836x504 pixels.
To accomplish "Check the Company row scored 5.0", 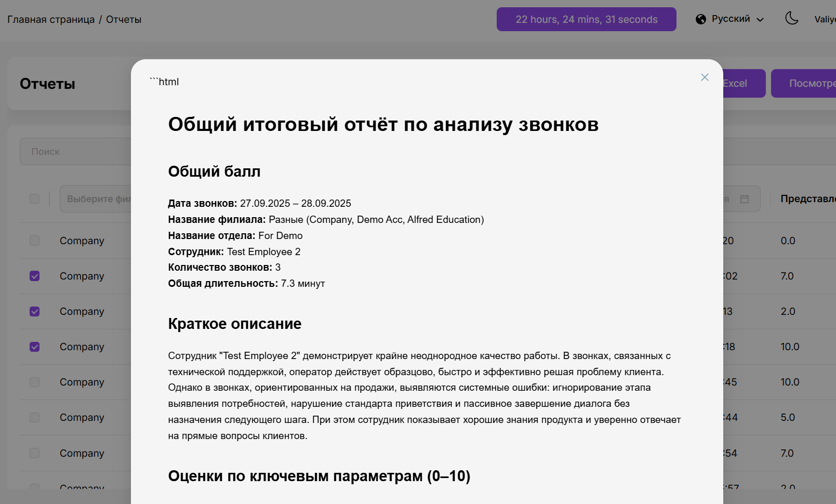I will click(35, 417).
